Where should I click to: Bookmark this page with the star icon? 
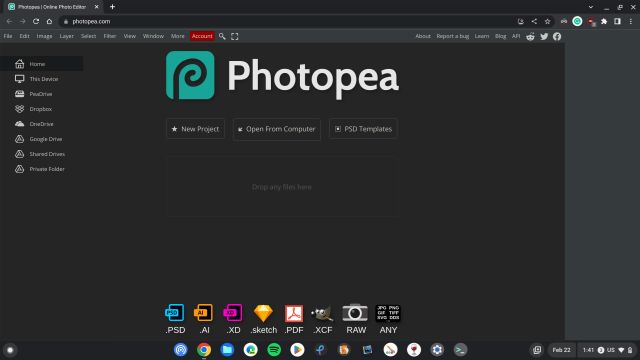coord(547,21)
